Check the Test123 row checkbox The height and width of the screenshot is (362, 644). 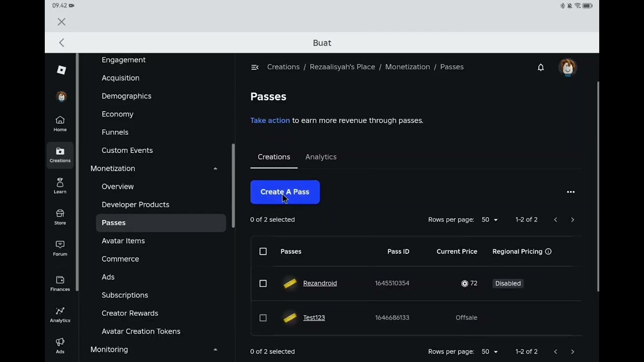click(x=263, y=318)
